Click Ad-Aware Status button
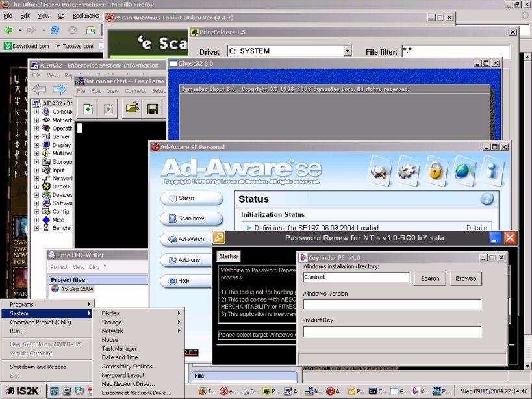 [x=192, y=198]
